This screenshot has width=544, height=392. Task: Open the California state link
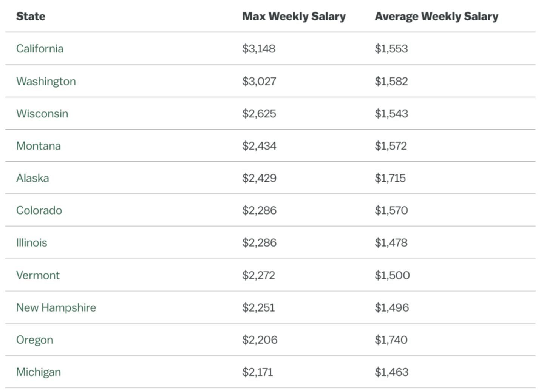coord(40,49)
